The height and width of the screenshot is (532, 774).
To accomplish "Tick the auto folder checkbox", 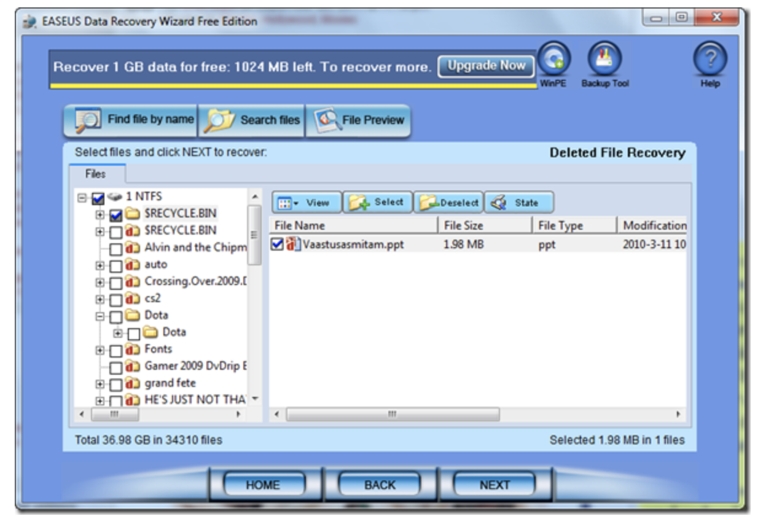I will coord(115,267).
